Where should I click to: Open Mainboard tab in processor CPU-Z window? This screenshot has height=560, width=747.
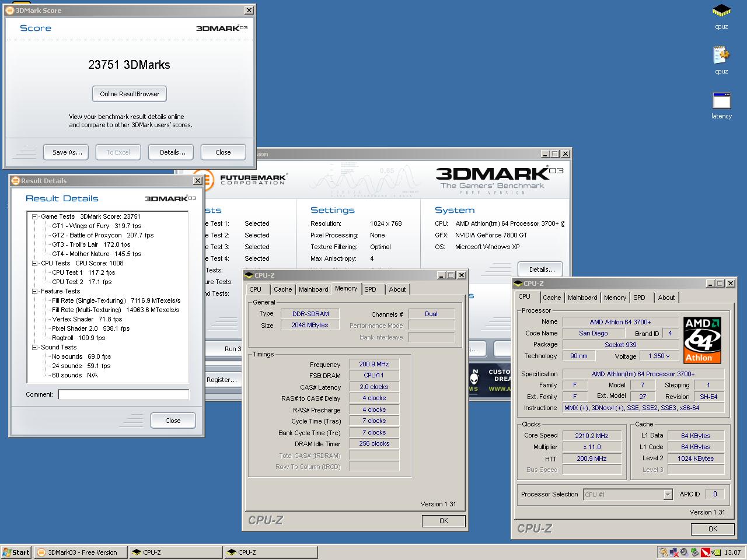pyautogui.click(x=582, y=297)
